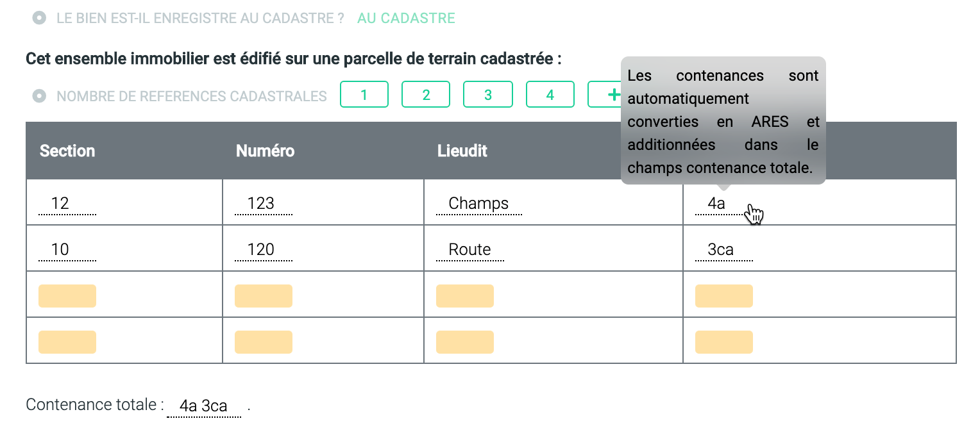Click empty Lieudit field in third row

(x=465, y=296)
